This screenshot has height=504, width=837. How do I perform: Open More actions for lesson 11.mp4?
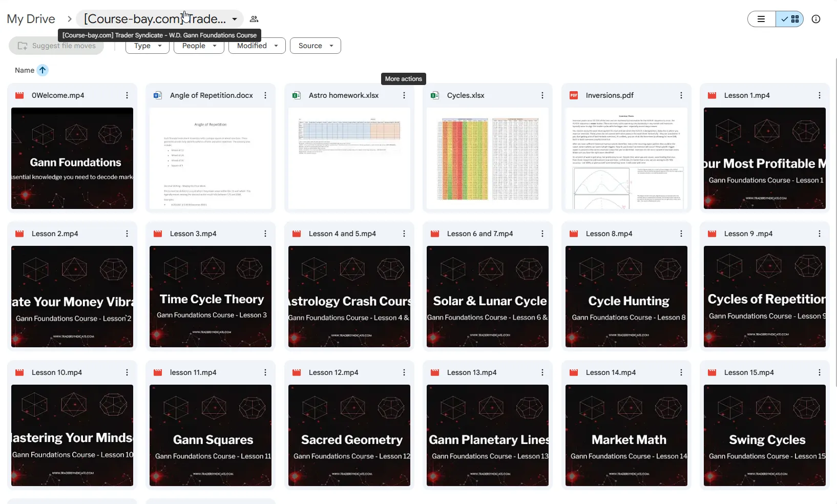tap(265, 372)
